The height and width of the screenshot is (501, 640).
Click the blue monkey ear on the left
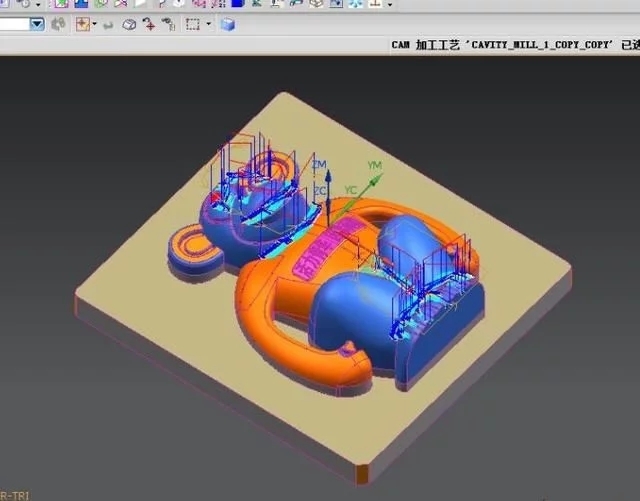(192, 248)
